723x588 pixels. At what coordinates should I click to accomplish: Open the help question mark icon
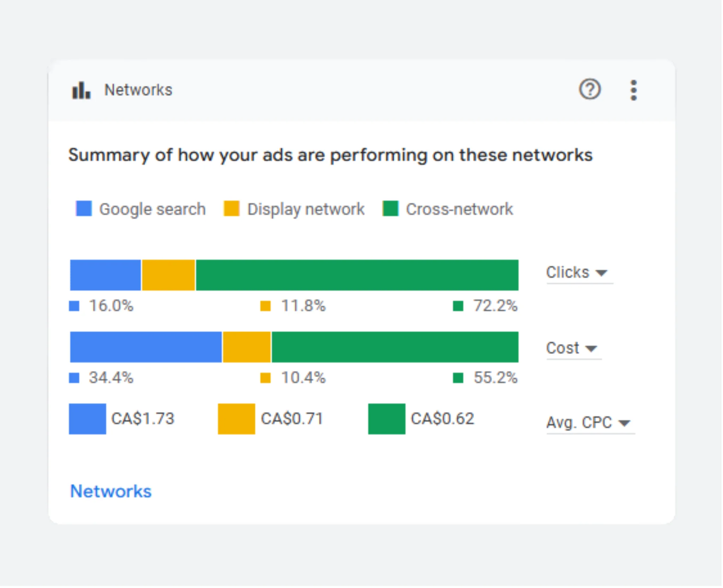(x=589, y=89)
